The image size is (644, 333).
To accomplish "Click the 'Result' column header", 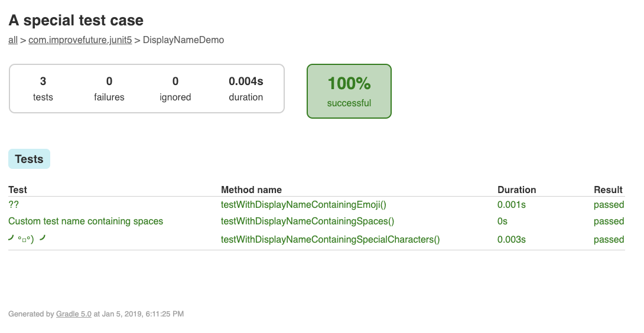I will click(608, 190).
